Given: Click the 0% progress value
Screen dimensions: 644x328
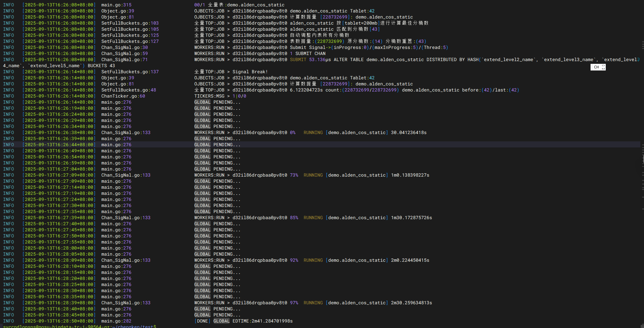Looking at the screenshot, I should [292, 133].
